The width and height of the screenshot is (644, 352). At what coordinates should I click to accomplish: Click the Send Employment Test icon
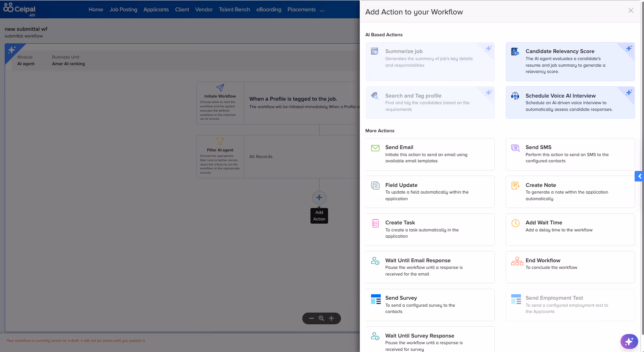[x=516, y=299]
